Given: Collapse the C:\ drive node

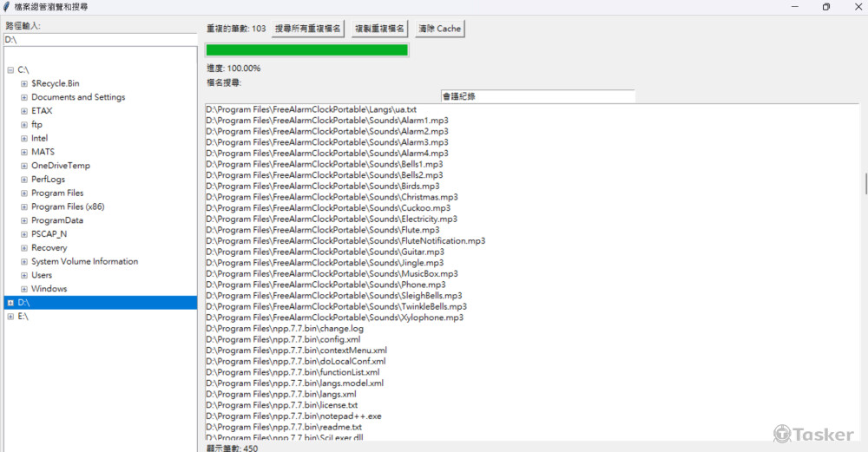Looking at the screenshot, I should (x=10, y=70).
